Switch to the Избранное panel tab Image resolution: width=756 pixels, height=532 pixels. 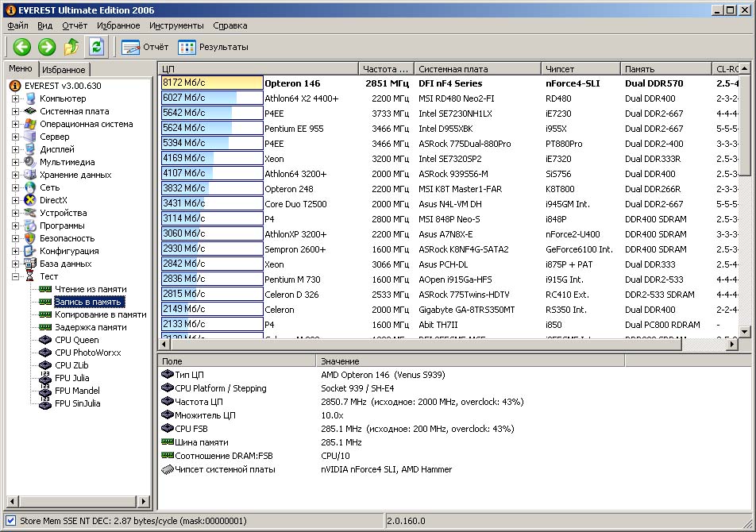pos(64,70)
